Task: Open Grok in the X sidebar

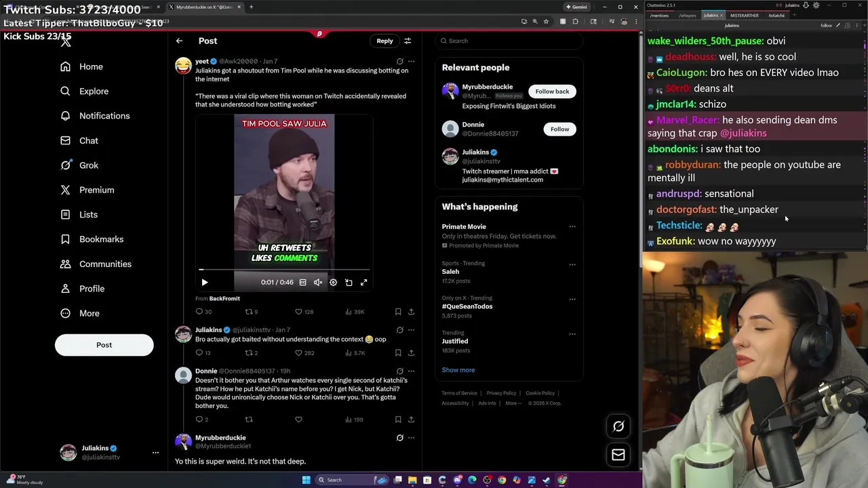Action: point(79,165)
